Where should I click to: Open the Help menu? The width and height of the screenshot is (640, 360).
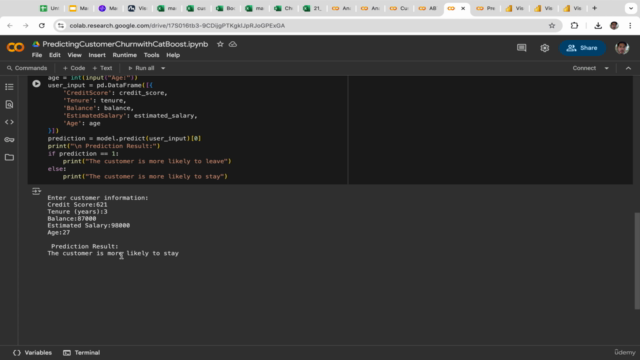(x=173, y=55)
